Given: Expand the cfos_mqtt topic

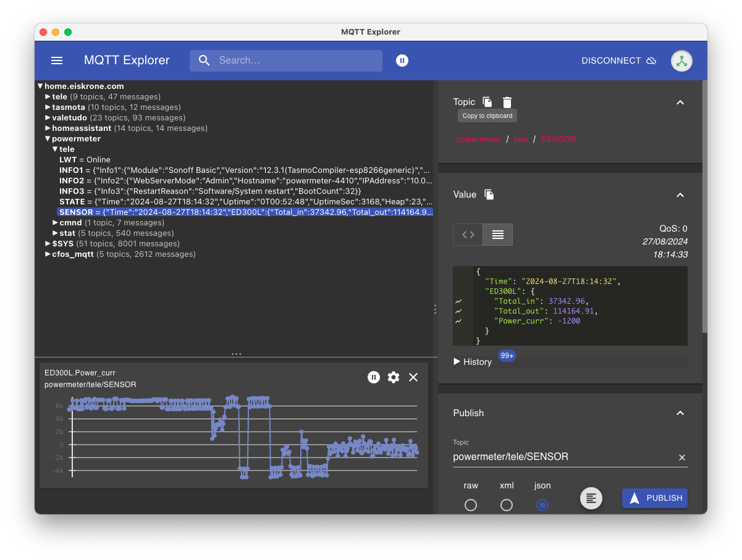Looking at the screenshot, I should 48,254.
